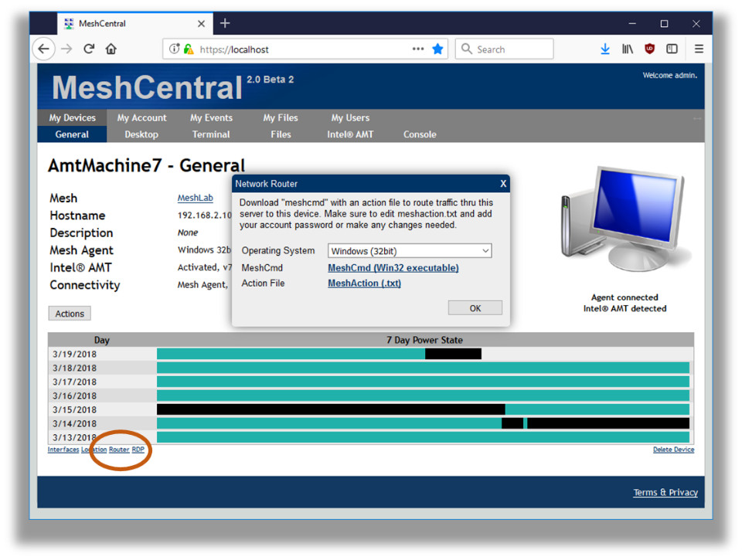Select the Intel® AMT tab

350,134
